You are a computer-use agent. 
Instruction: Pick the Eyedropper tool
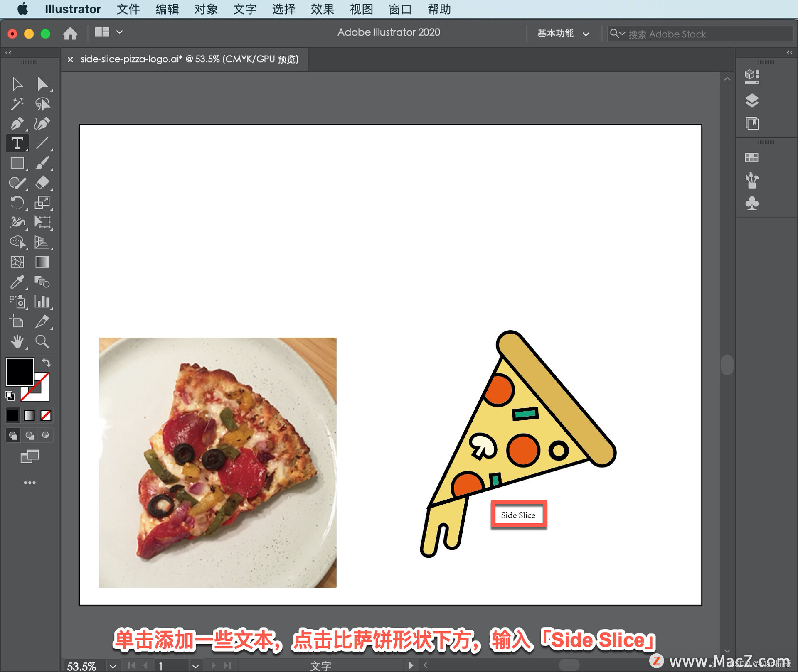[x=17, y=282]
